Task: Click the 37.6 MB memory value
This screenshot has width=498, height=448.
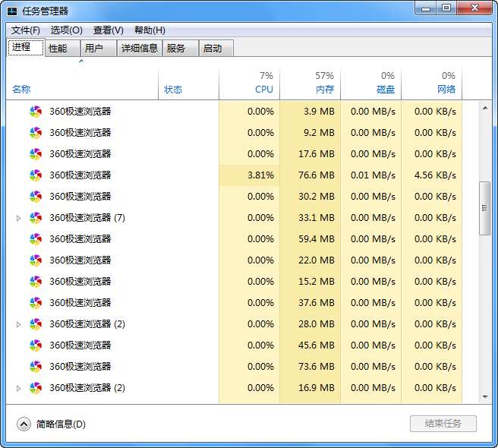Action: coord(317,303)
